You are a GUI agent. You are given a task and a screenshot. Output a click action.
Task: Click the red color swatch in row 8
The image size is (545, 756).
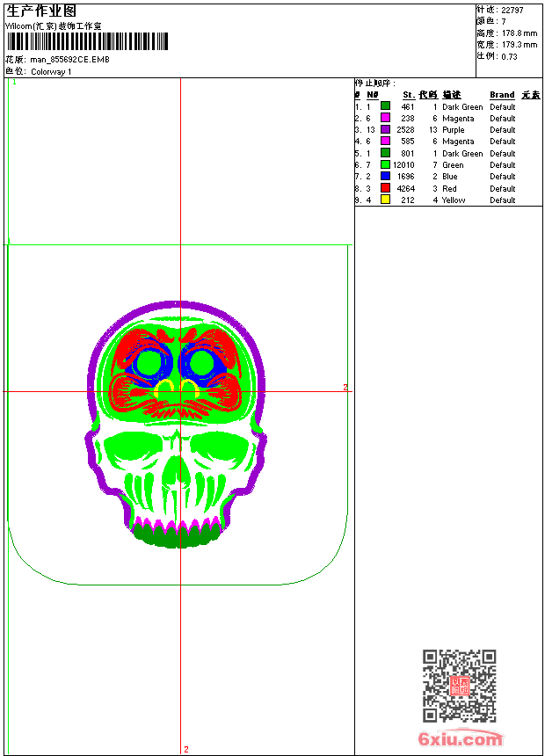385,188
